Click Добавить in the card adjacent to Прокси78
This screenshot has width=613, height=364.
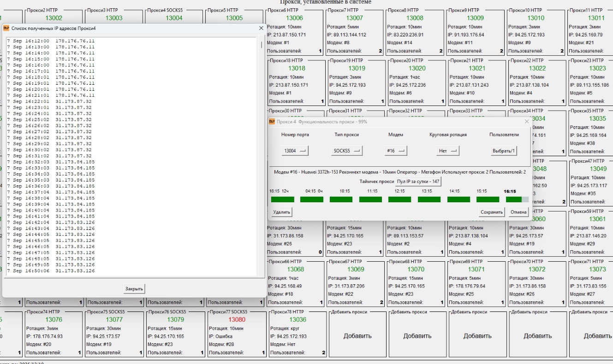[357, 336]
